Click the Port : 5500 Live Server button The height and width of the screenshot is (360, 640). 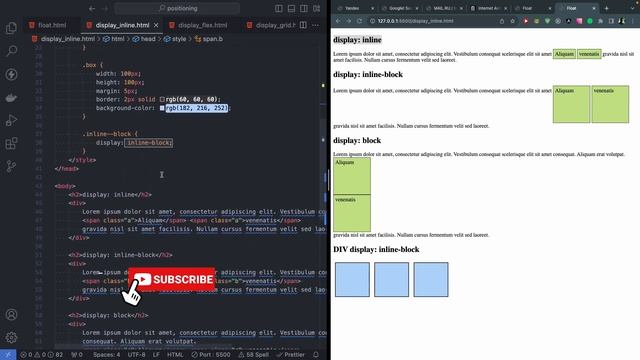coord(211,355)
